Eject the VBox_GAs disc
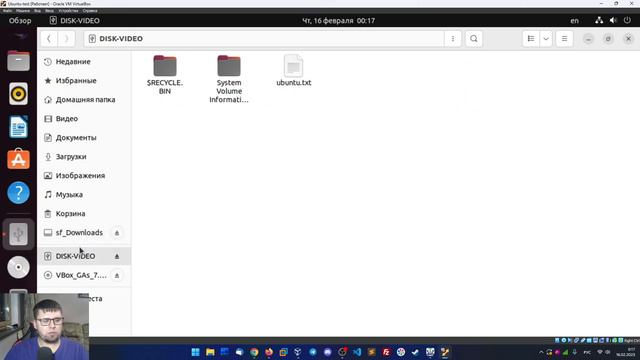Viewport: 640px width, 360px height. [117, 276]
